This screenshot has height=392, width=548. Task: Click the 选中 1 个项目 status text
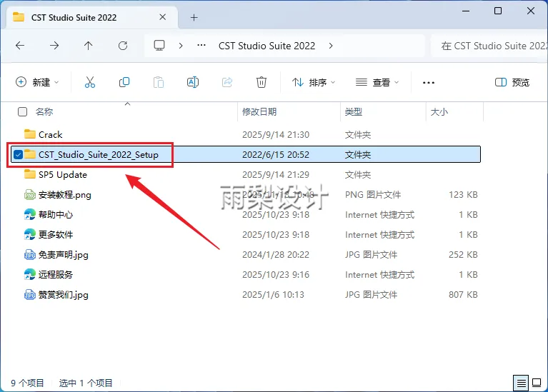(x=86, y=383)
